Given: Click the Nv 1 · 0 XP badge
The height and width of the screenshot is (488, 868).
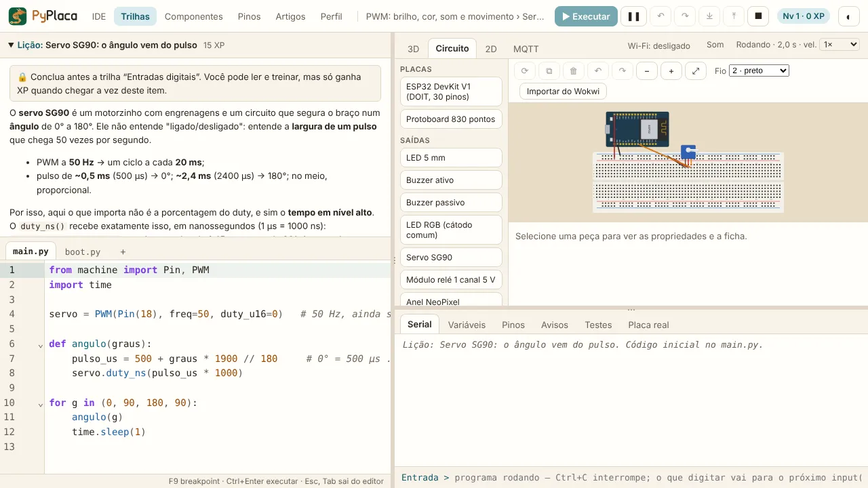Looking at the screenshot, I should tap(804, 16).
